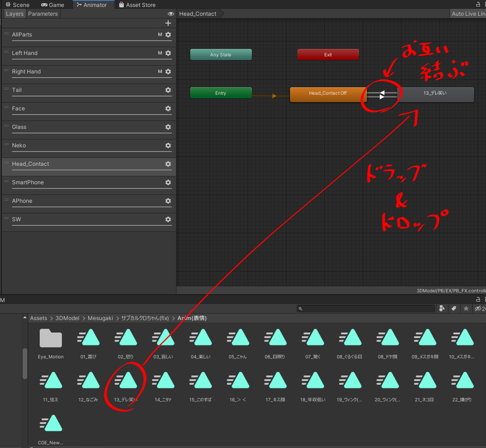Click the Project panel search field

367,309
